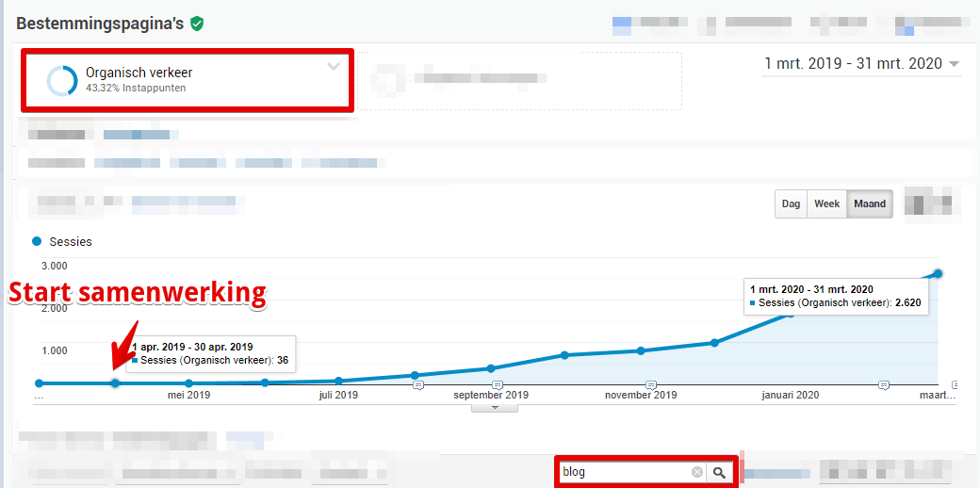Switch chart granularity to Dag
Screen dimensions: 980x488
click(791, 204)
